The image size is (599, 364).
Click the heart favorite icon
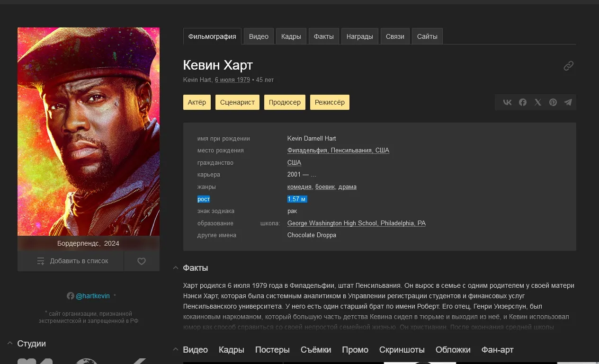pos(142,261)
